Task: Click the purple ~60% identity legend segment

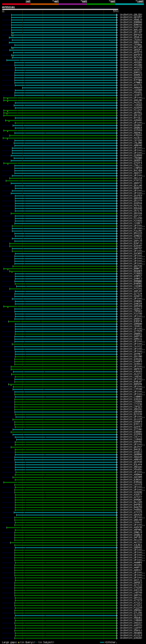Action: click(73, 4)
